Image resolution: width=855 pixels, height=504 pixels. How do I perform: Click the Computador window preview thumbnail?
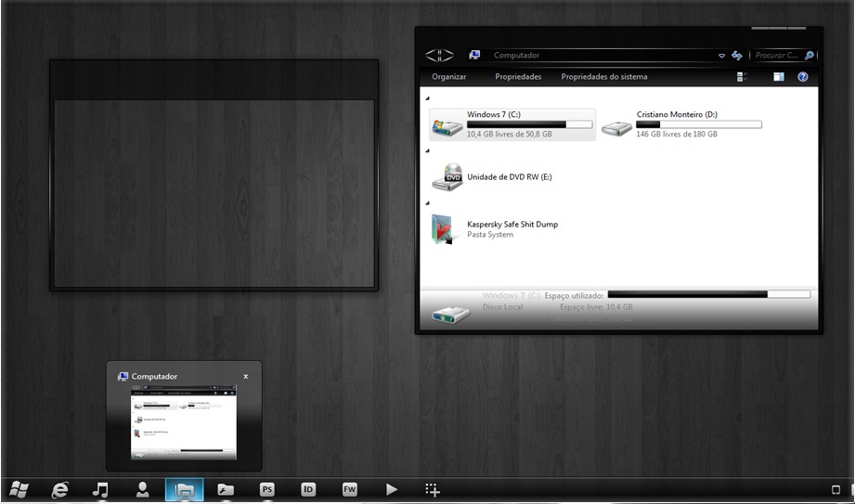(184, 422)
